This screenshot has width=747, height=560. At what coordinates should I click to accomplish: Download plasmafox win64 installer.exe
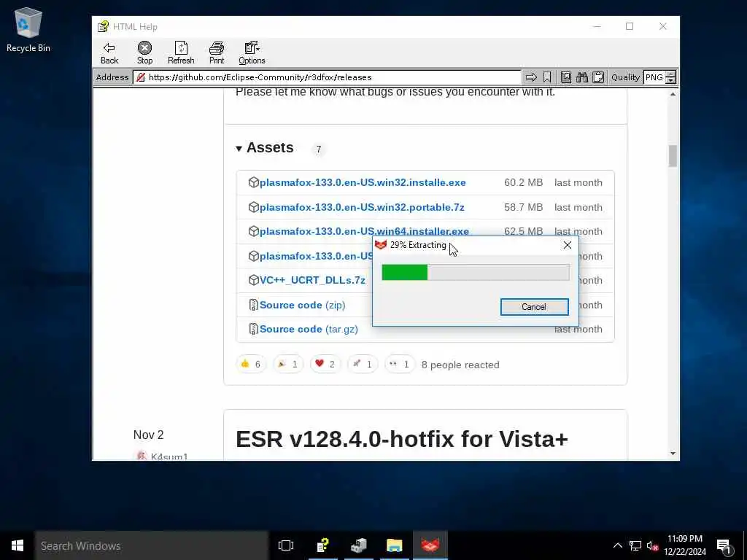click(364, 231)
